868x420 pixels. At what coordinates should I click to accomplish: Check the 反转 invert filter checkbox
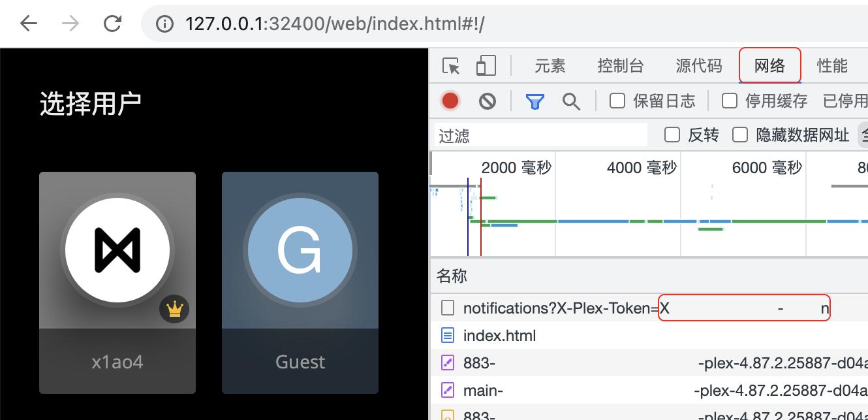(x=672, y=135)
